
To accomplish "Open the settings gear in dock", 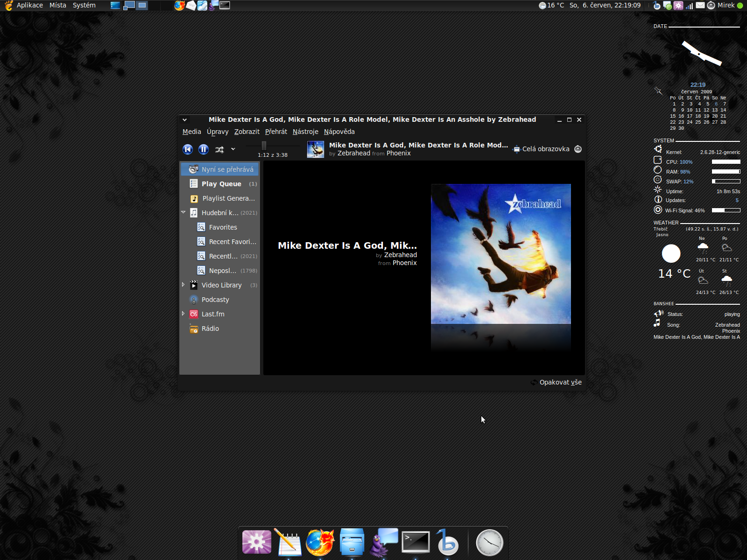I will pyautogui.click(x=257, y=542).
